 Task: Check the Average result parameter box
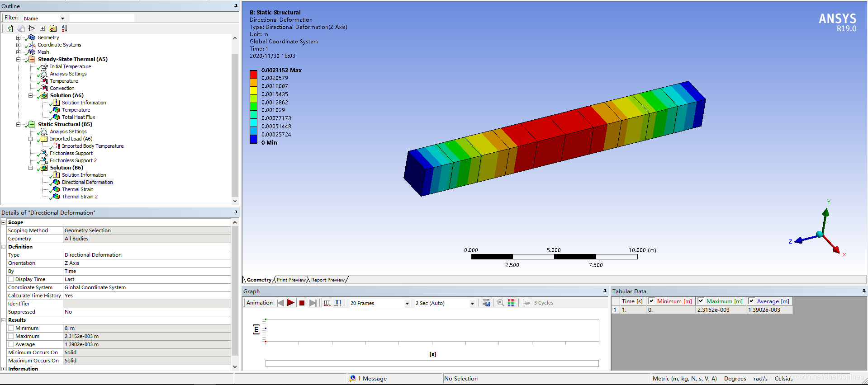click(11, 344)
